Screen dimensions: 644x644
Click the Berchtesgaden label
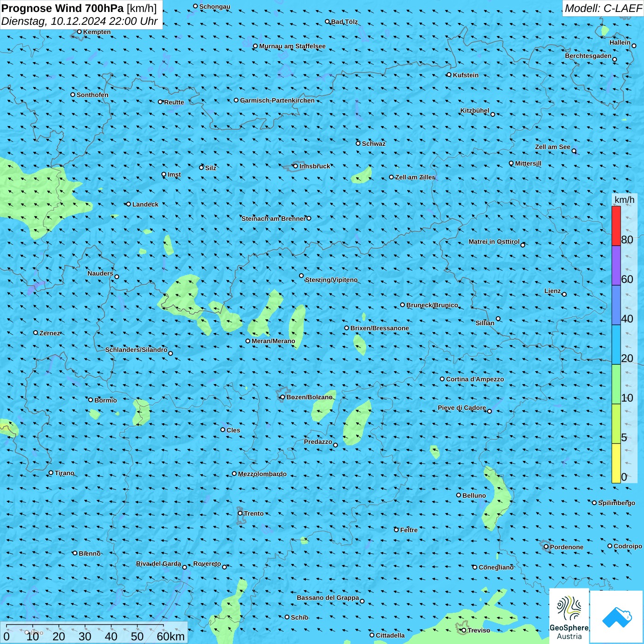point(588,56)
